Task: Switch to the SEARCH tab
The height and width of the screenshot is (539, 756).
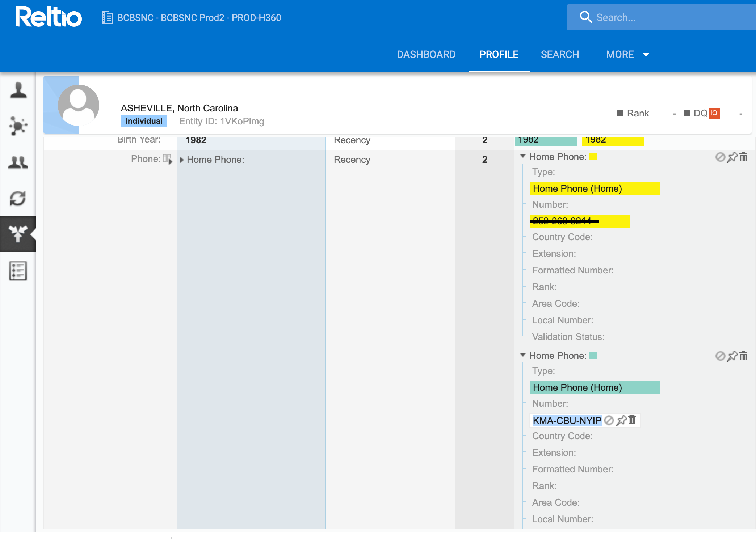Action: pyautogui.click(x=560, y=55)
